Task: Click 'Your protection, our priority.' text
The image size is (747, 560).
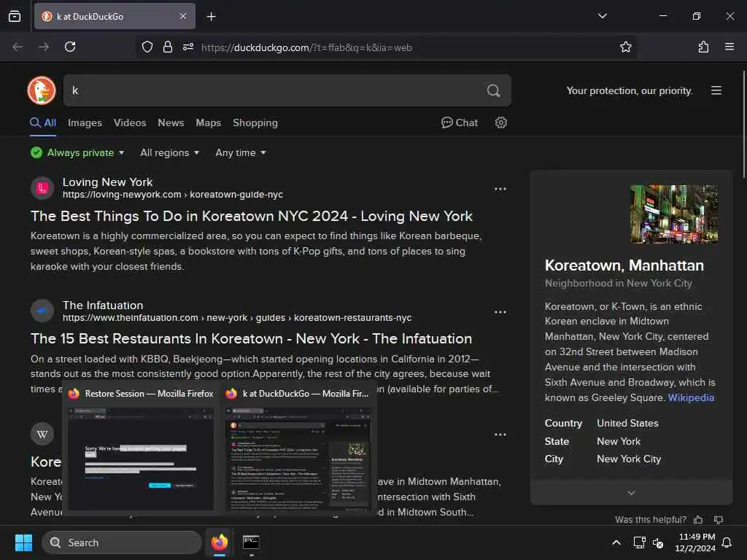Action: [x=630, y=90]
